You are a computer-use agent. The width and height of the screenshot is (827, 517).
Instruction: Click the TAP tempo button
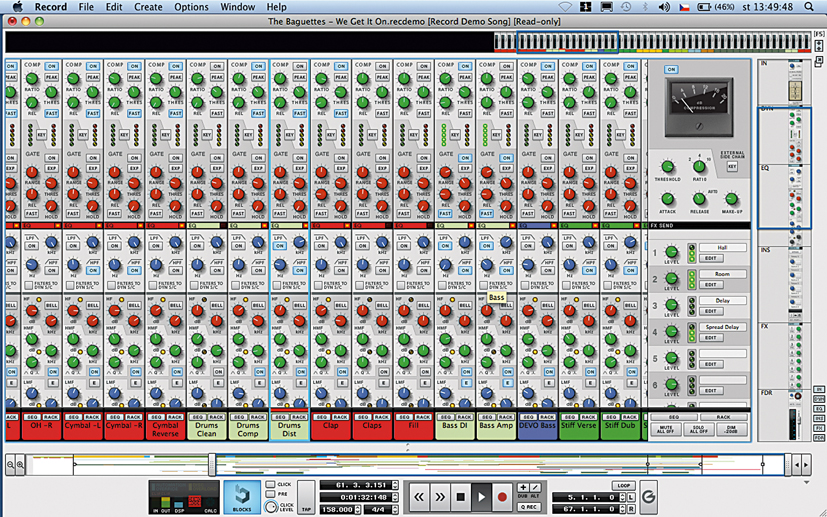coord(305,496)
